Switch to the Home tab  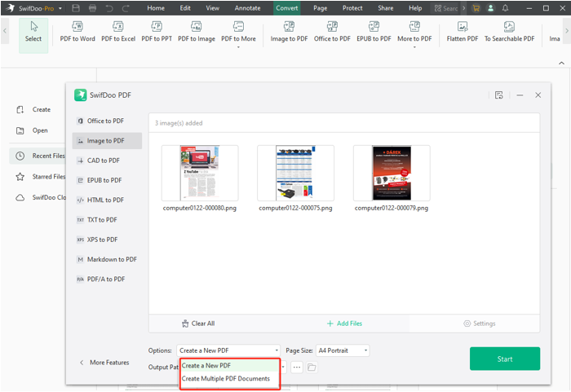coord(156,8)
